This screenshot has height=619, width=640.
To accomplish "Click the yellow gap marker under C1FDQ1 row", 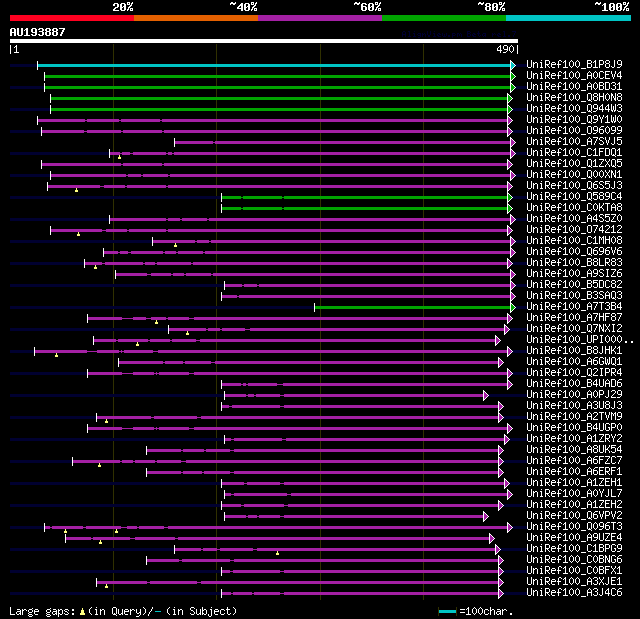I will 120,157.
